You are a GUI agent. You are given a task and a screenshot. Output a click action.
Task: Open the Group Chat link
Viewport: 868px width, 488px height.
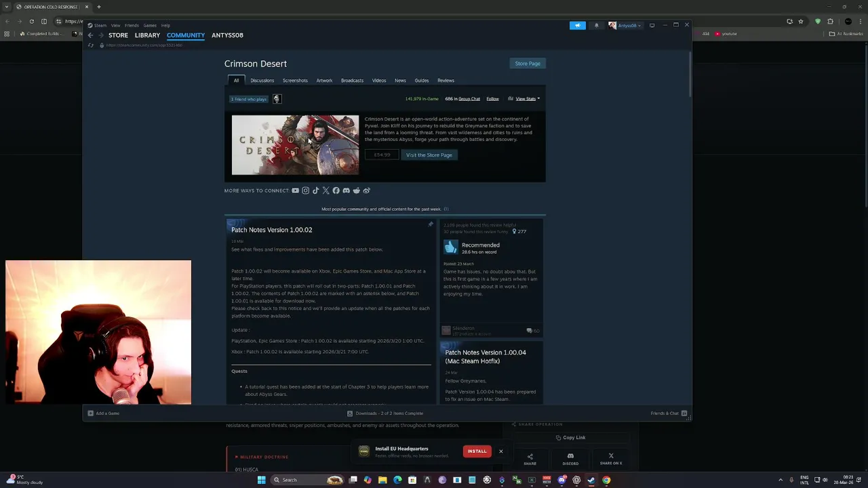pyautogui.click(x=469, y=99)
